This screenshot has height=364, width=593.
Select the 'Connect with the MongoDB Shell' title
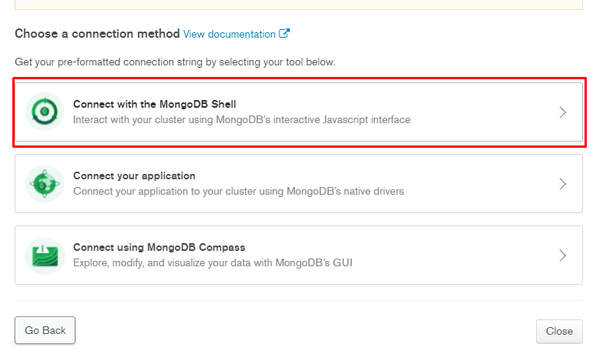coord(159,104)
